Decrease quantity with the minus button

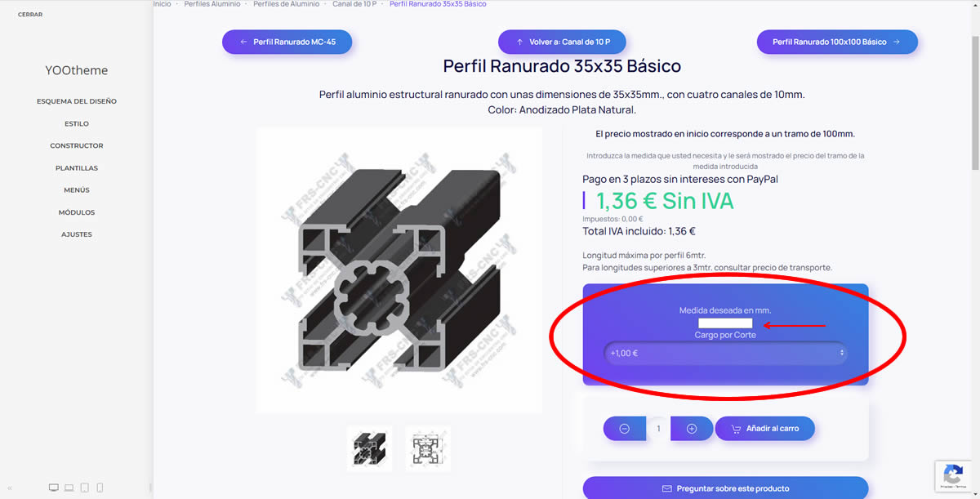coord(625,429)
